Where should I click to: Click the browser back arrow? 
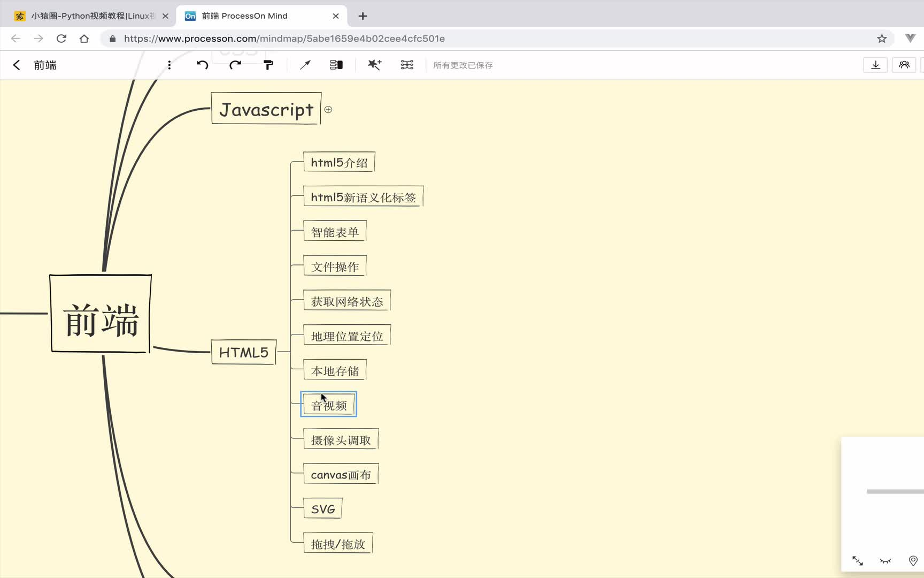coord(16,39)
